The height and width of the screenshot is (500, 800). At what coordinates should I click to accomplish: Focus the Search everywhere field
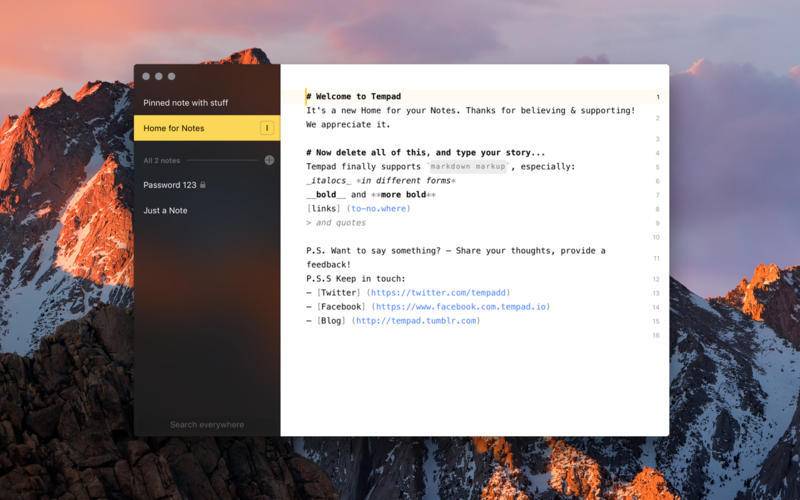tap(207, 424)
